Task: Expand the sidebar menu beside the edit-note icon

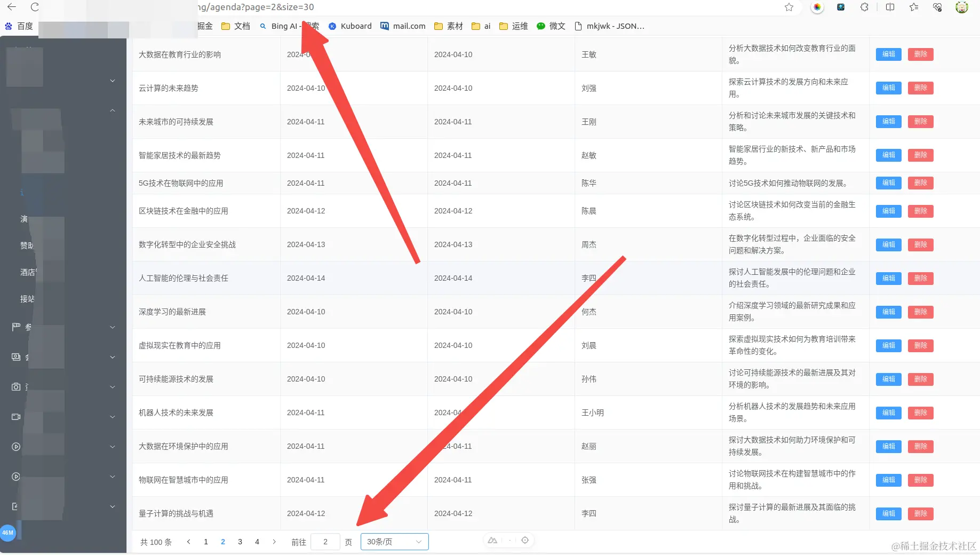Action: (x=113, y=506)
